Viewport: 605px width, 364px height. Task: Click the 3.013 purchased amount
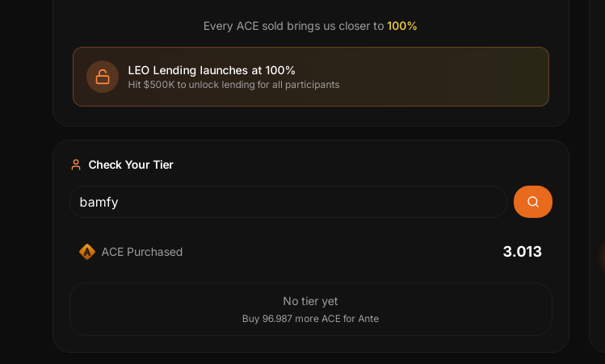pos(522,252)
